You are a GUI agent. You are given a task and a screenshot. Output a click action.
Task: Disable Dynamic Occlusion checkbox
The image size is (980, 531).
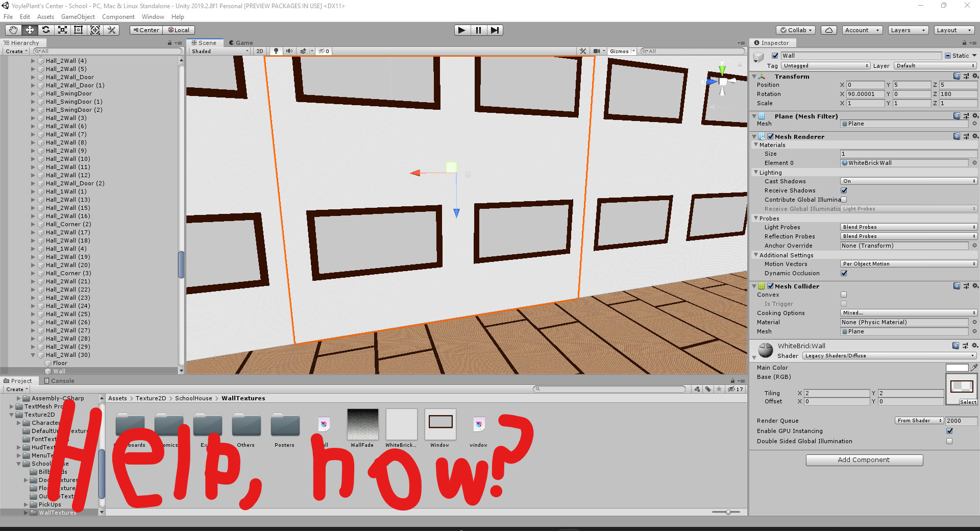(x=844, y=273)
